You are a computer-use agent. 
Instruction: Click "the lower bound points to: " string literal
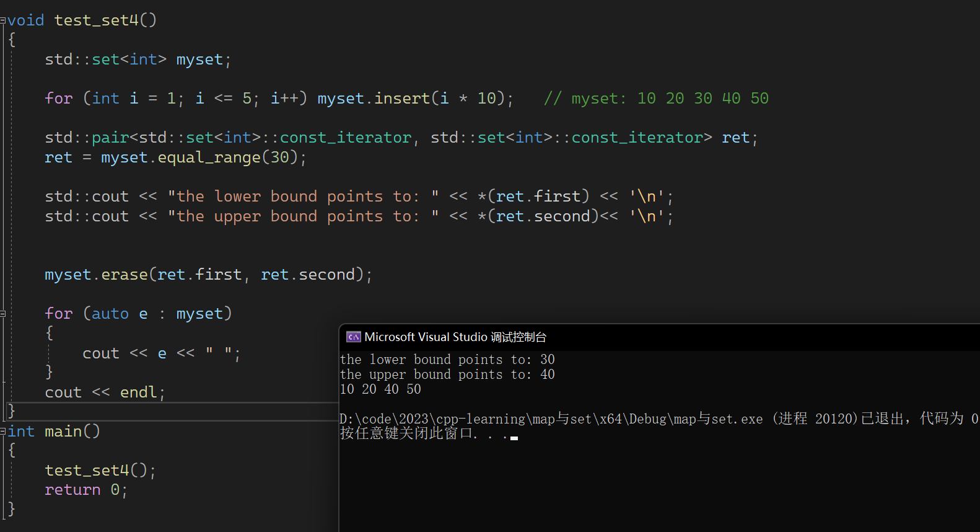click(x=304, y=197)
